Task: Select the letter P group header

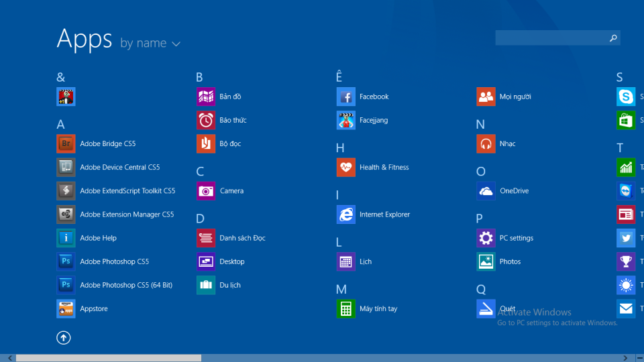Action: point(479,219)
